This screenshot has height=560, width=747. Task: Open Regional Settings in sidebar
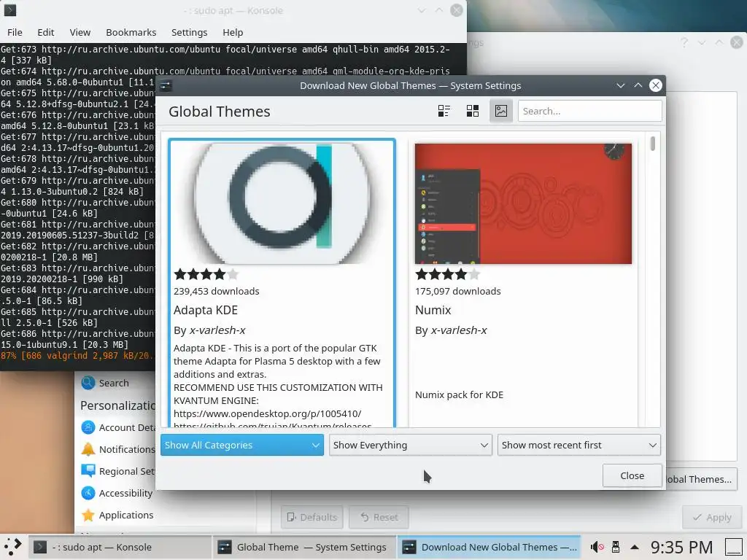(117, 471)
